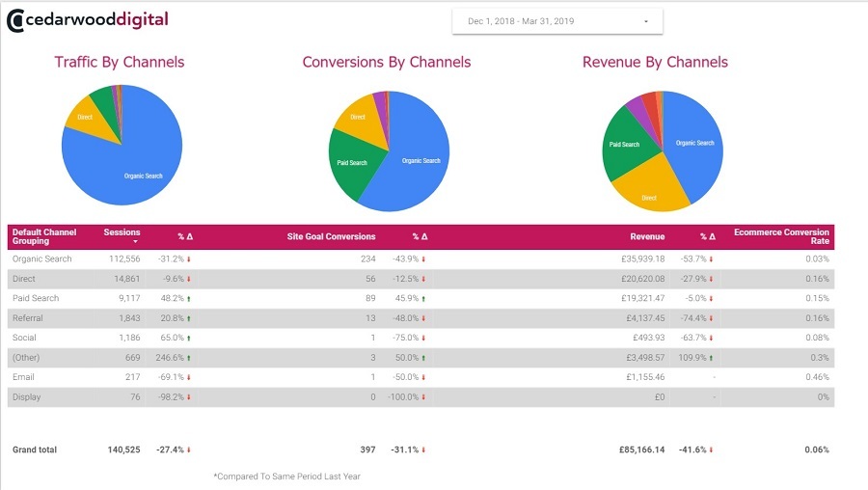Select the Paid Search row label
This screenshot has height=490, width=868.
point(36,298)
